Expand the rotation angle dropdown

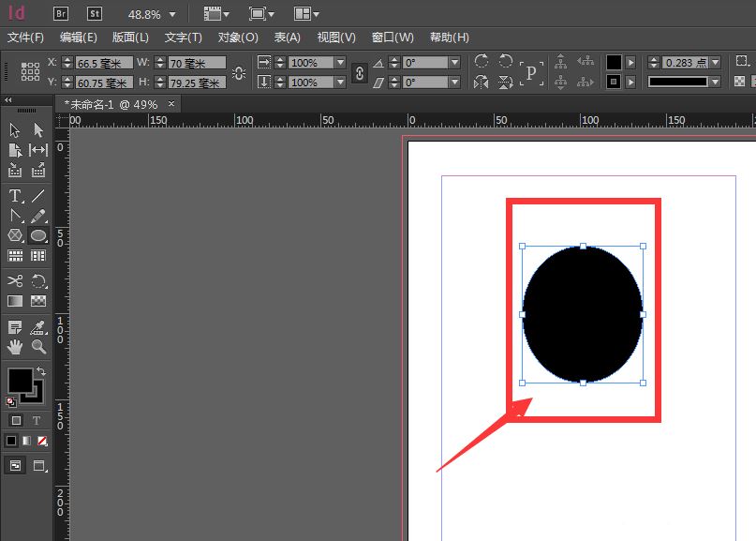point(454,63)
